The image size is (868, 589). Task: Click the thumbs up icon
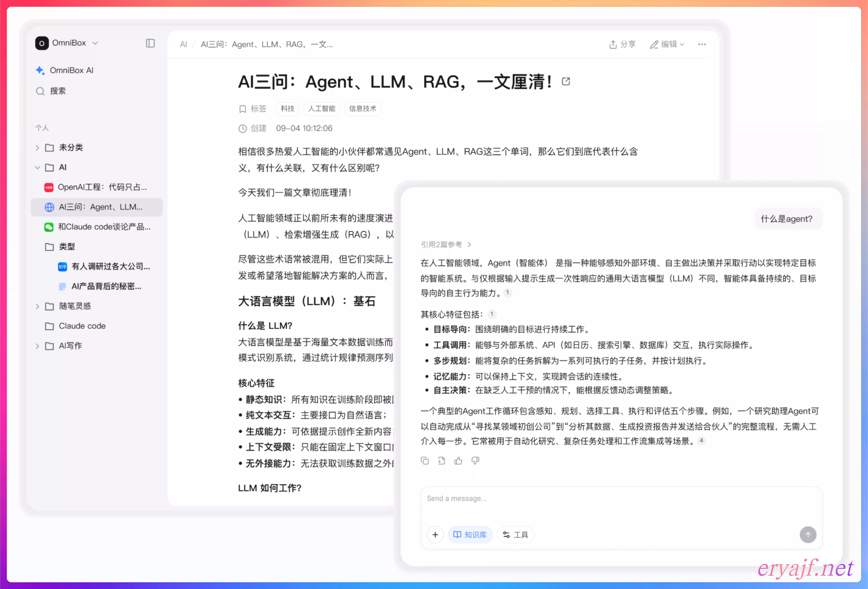458,461
